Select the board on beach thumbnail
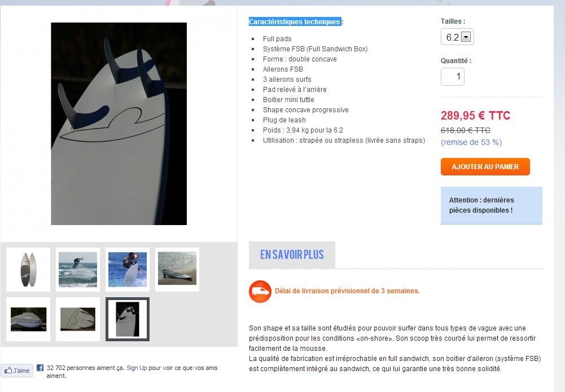The image size is (565, 392). pos(177,270)
